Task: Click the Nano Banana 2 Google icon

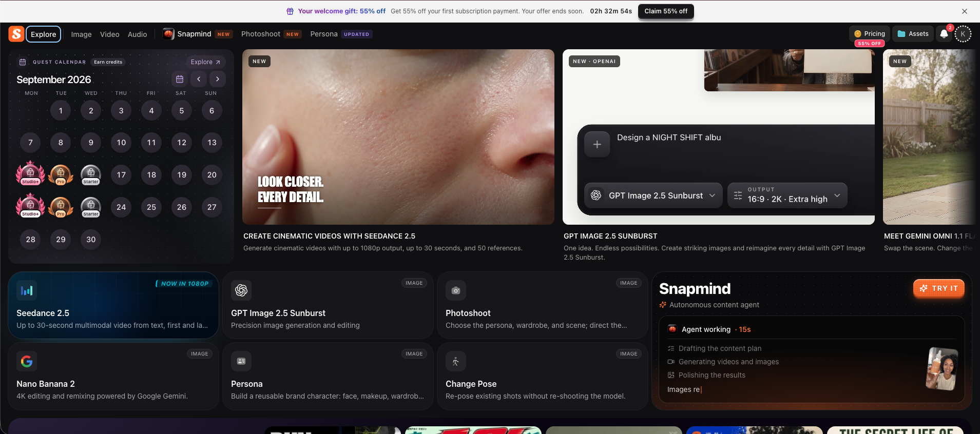Action: click(x=27, y=361)
